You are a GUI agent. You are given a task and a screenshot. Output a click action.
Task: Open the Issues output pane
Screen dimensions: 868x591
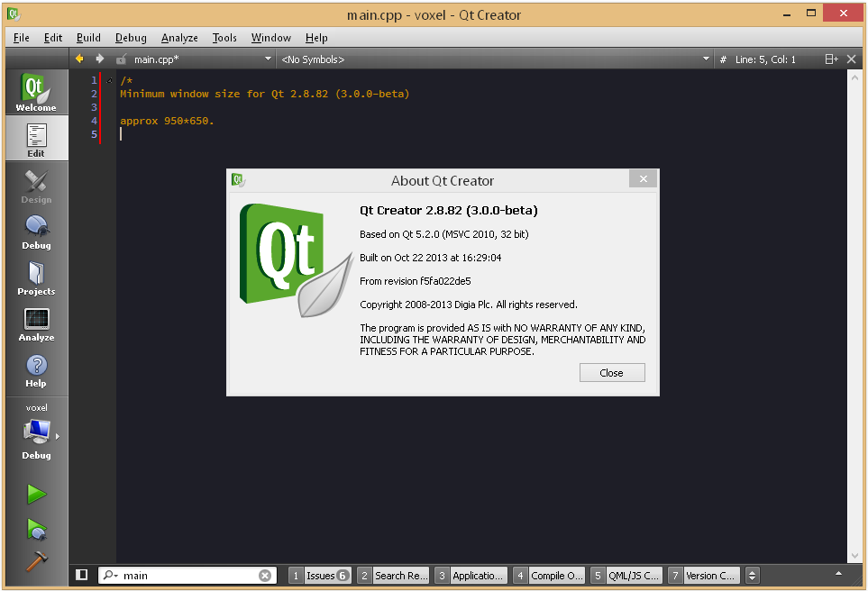320,576
